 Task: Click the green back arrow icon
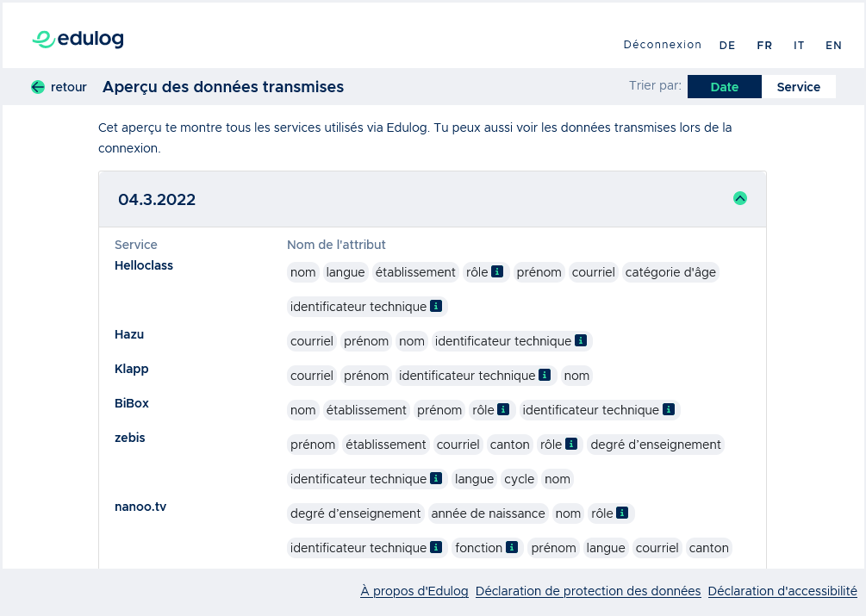tap(38, 87)
